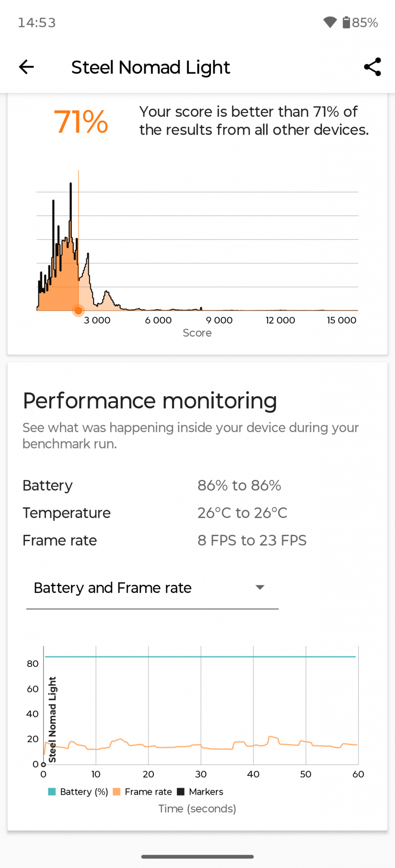Tap the Steel Nomad Light marker in chart
This screenshot has height=868, width=395.
[x=52, y=719]
